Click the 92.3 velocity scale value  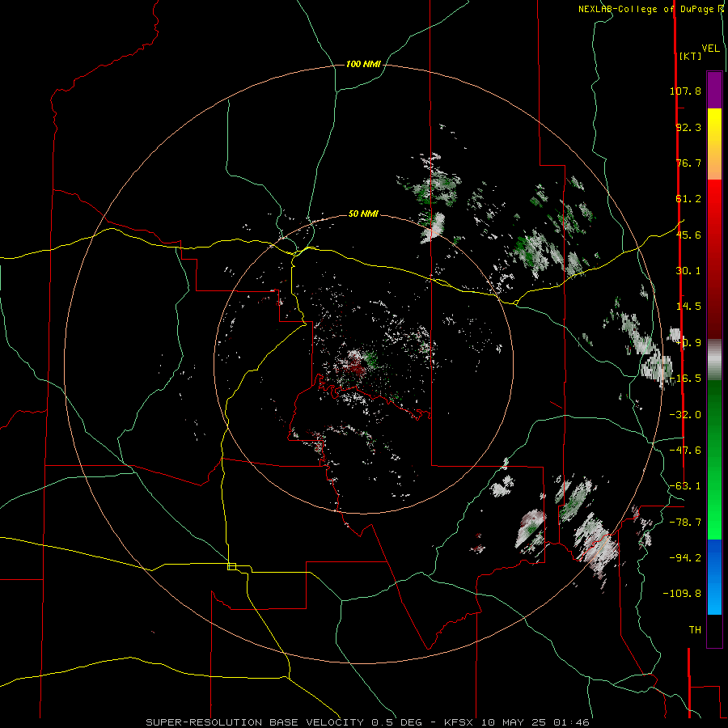[688, 127]
